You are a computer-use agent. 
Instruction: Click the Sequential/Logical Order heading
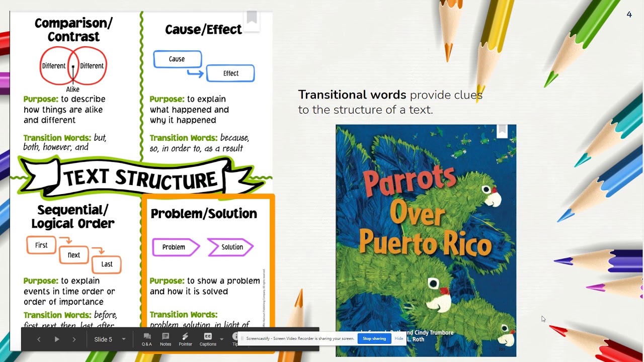(x=73, y=217)
